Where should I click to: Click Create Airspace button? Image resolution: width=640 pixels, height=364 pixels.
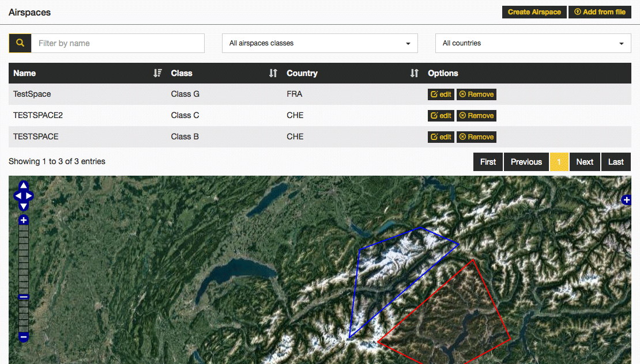[534, 12]
